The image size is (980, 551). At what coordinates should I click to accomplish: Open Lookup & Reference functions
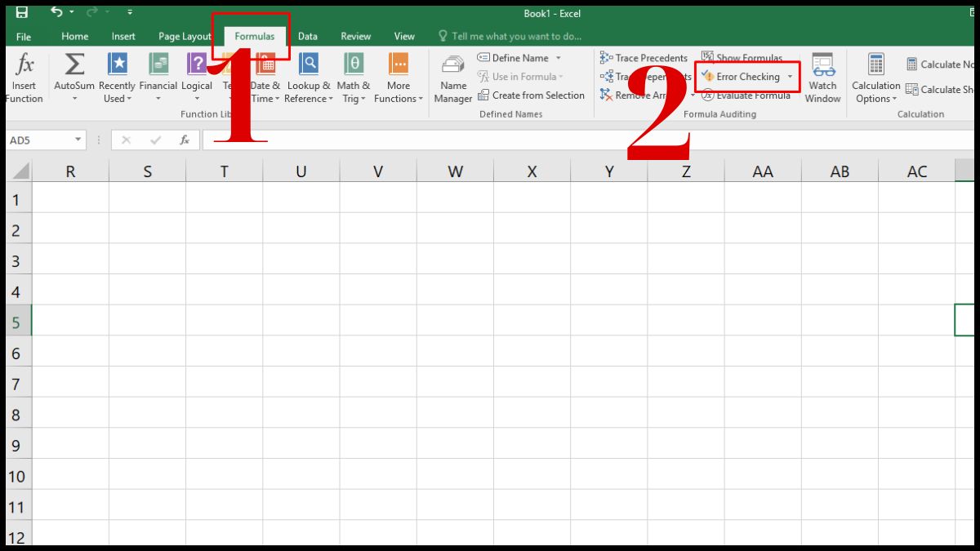pyautogui.click(x=309, y=78)
